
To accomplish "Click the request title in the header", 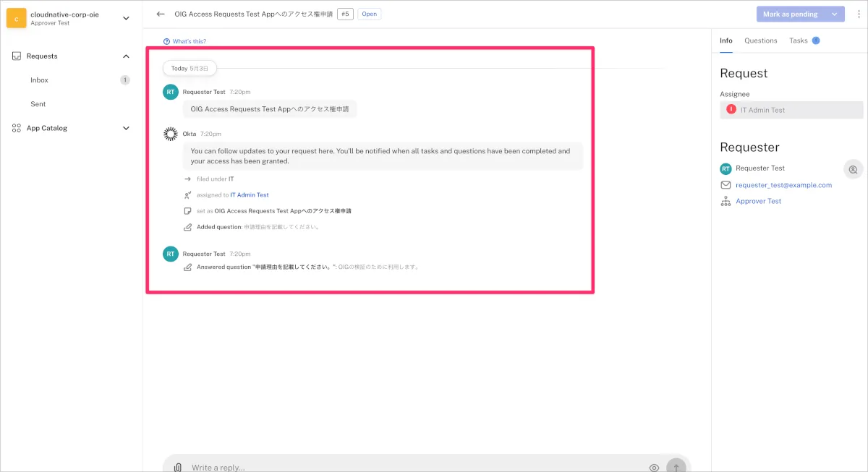I will 253,14.
